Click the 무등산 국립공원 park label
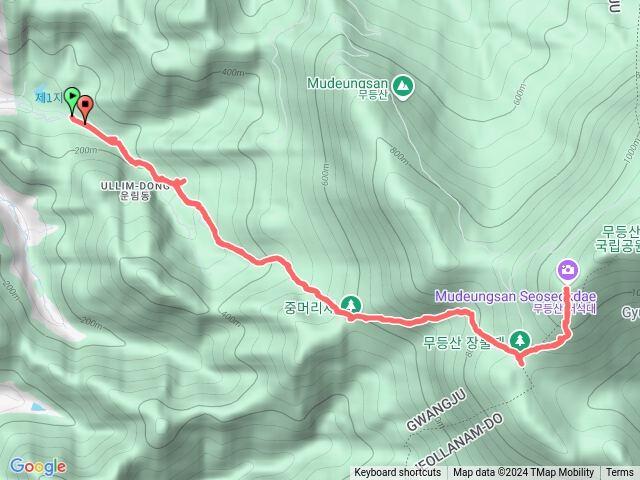The image size is (640, 480). 618,239
